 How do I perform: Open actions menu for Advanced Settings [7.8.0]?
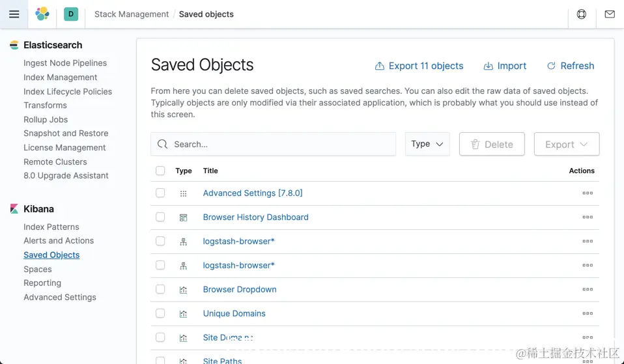588,193
